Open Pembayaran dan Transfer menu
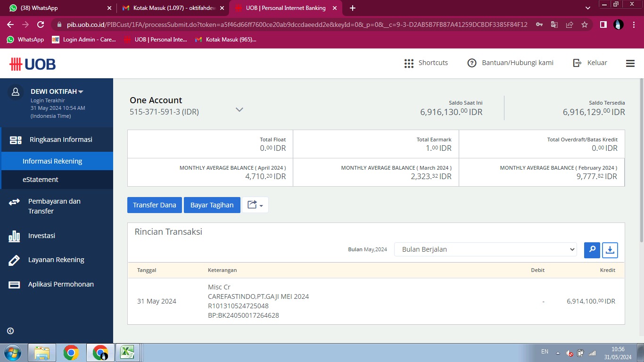This screenshot has width=644, height=362. [x=57, y=206]
